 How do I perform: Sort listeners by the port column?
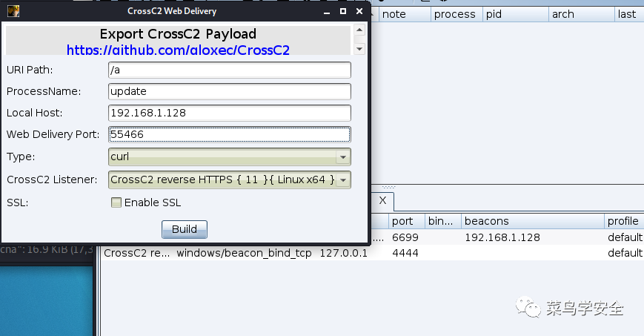[407, 221]
